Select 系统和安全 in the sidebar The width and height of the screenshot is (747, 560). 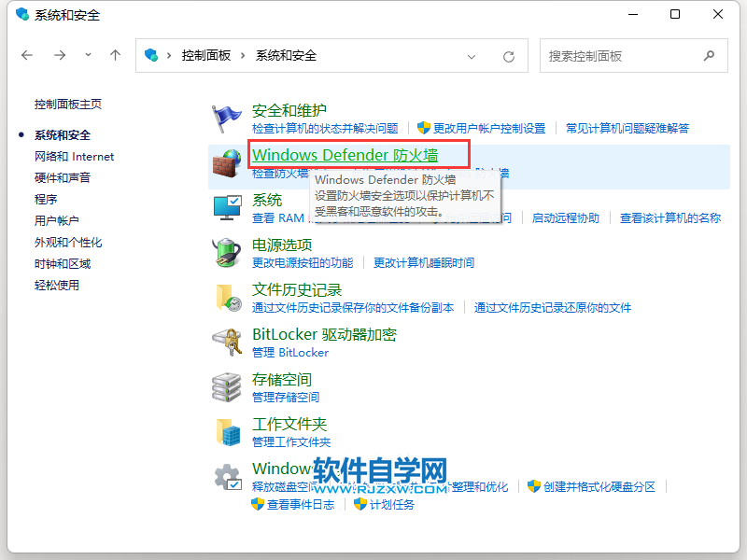(x=63, y=135)
